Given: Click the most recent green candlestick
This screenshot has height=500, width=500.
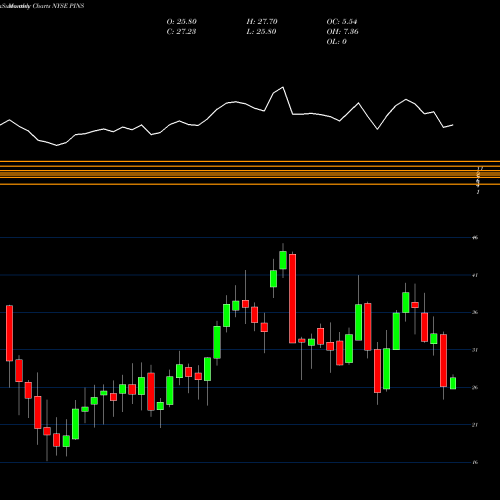Looking at the screenshot, I should pyautogui.click(x=453, y=383).
